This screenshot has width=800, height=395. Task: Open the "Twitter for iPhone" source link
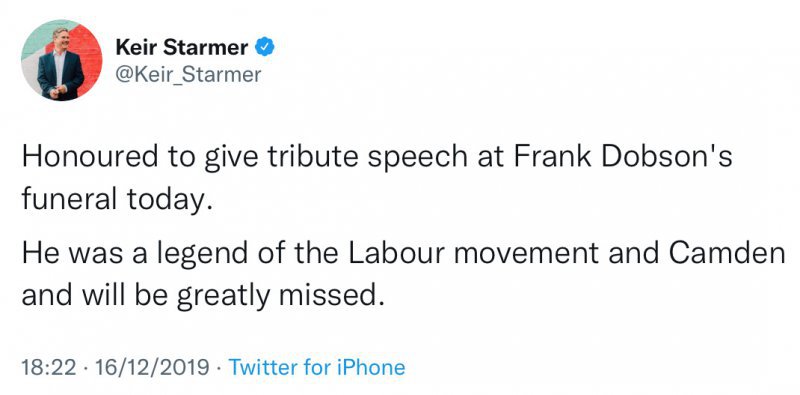(x=317, y=367)
